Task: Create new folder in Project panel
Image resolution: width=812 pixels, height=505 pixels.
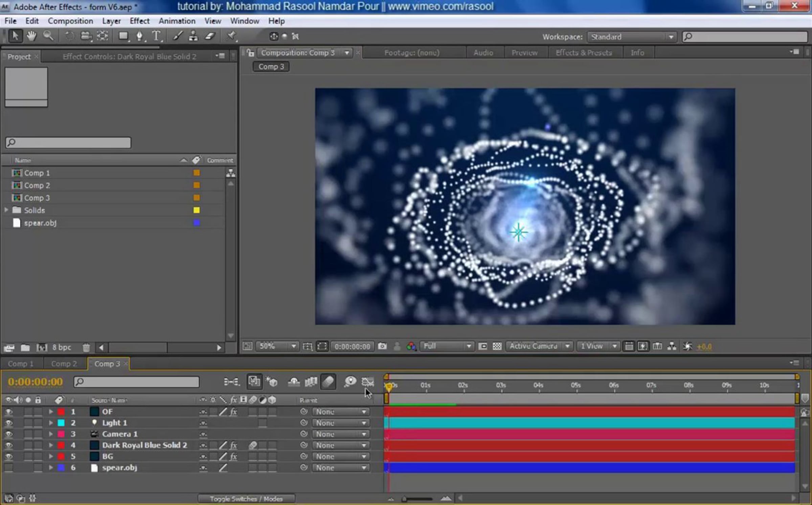Action: (x=25, y=347)
